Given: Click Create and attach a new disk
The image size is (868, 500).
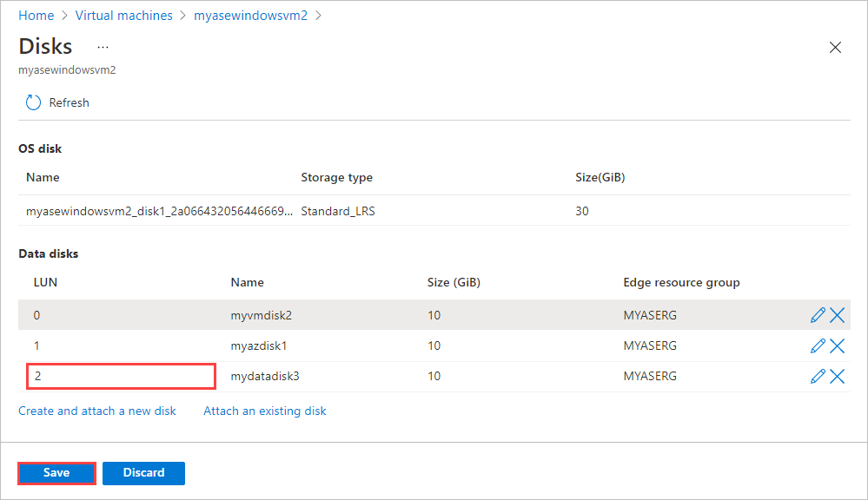Looking at the screenshot, I should tap(96, 411).
